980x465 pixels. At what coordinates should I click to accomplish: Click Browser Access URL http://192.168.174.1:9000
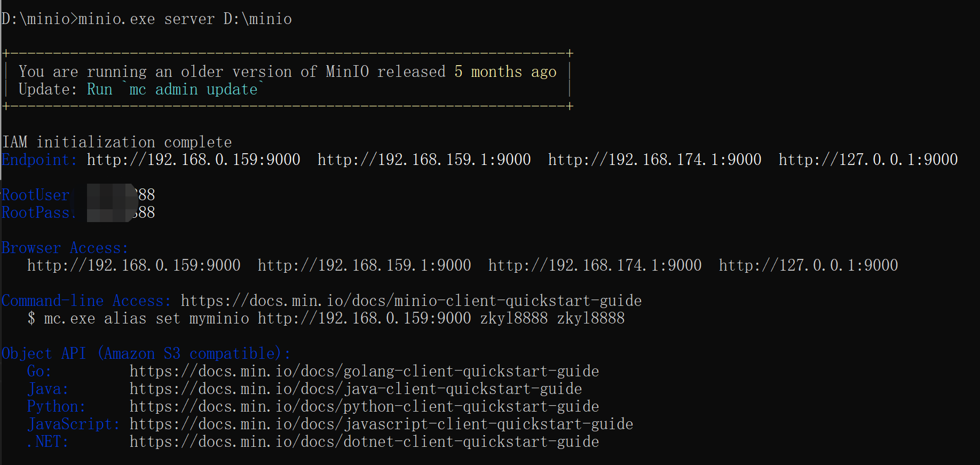595,265
